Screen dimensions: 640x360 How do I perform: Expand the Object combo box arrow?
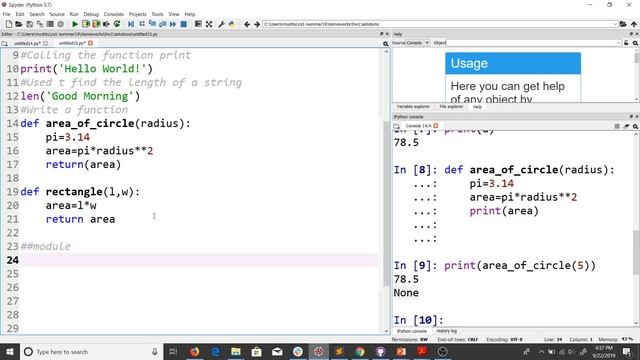[x=619, y=43]
